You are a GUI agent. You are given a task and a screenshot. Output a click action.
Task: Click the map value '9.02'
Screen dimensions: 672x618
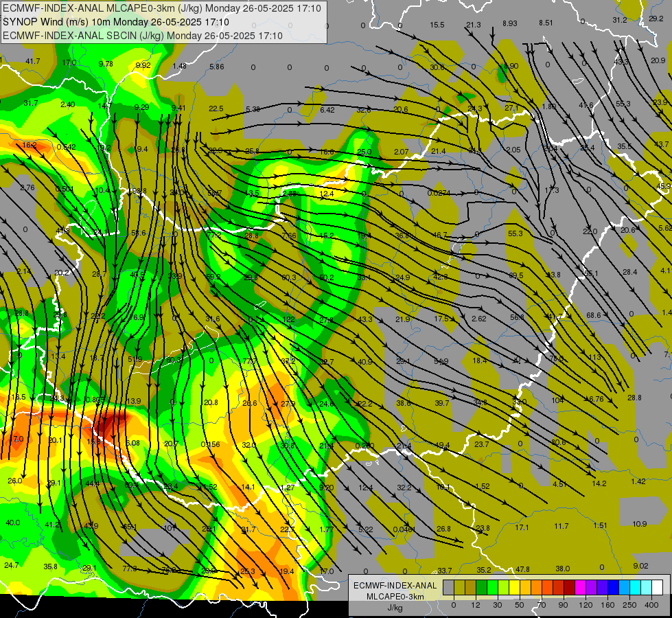(x=640, y=566)
